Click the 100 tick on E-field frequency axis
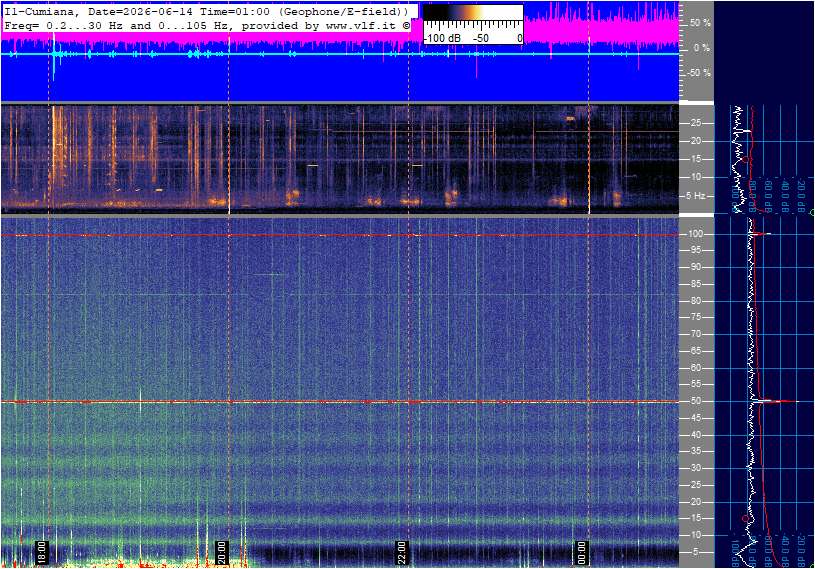Viewport: 815px width, 569px height. click(695, 234)
